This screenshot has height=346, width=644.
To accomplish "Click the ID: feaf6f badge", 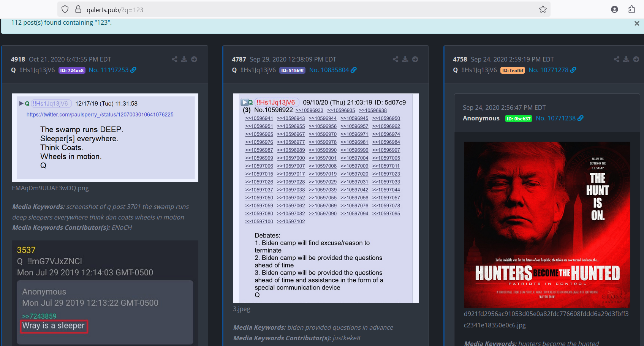I will (513, 70).
